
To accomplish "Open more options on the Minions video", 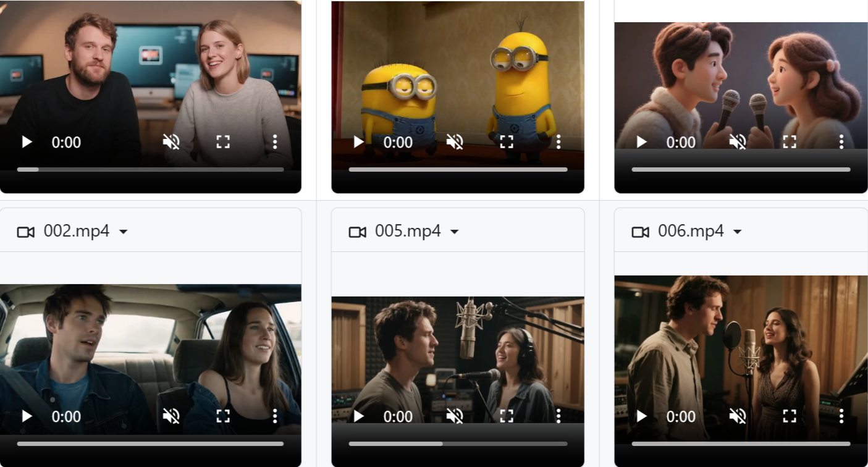I will pos(558,142).
